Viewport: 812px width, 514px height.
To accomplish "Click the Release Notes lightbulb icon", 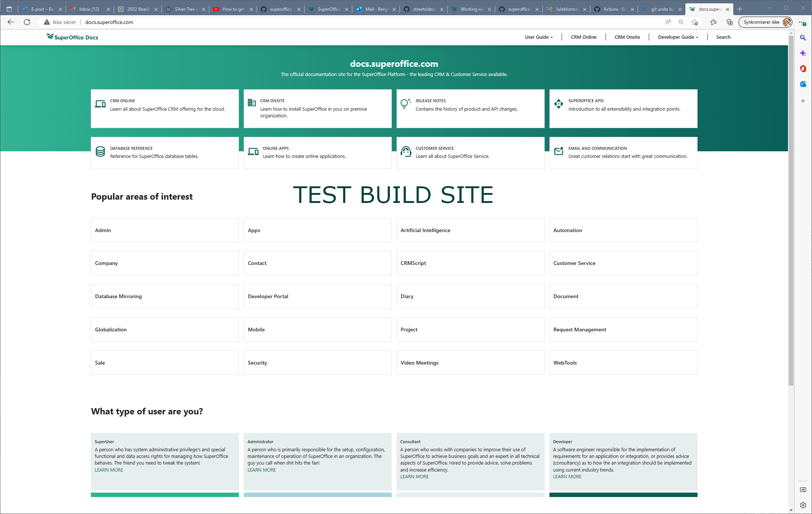I will point(405,104).
